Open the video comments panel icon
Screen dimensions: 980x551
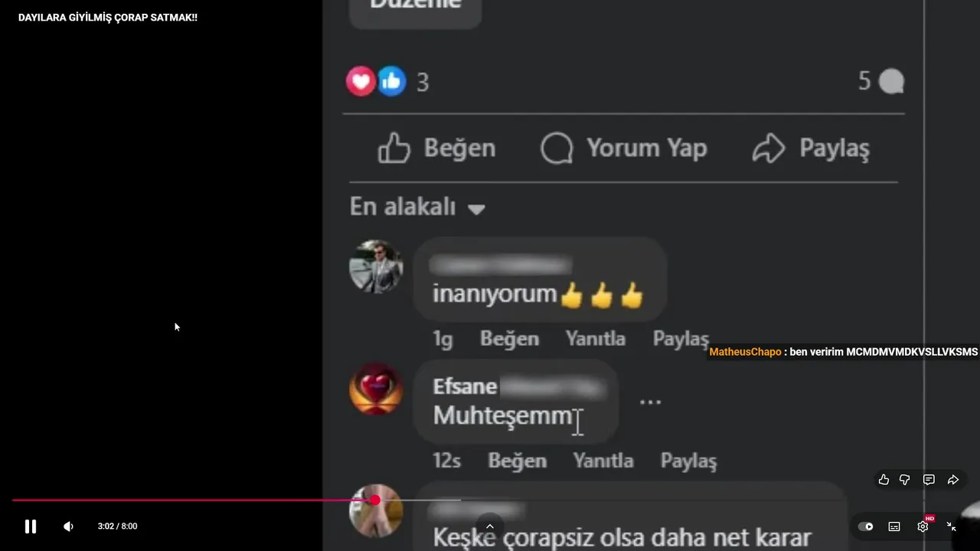pos(929,480)
